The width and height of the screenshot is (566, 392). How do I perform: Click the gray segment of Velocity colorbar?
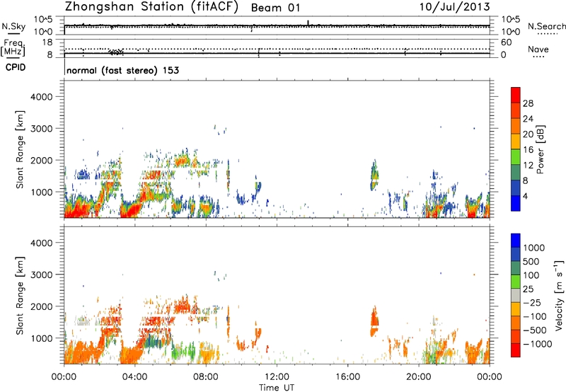[516, 295]
